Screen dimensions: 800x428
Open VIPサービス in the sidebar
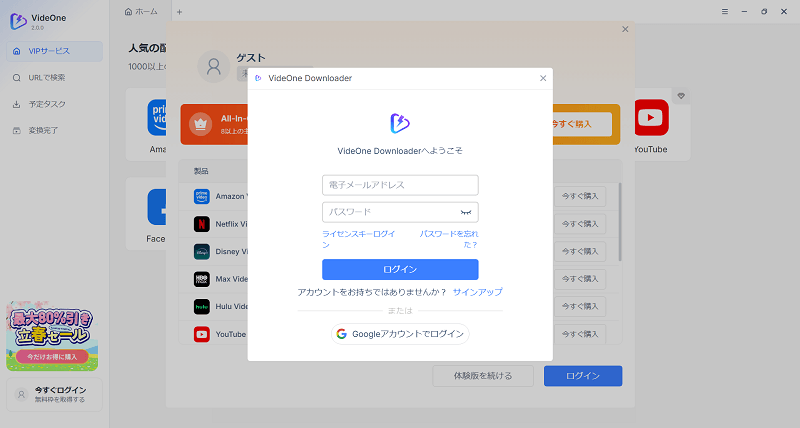(55, 51)
